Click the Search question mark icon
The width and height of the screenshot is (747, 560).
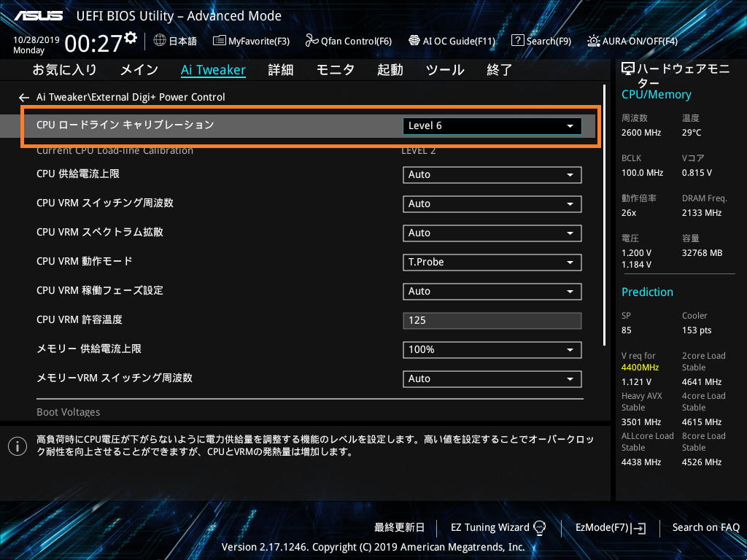[517, 41]
